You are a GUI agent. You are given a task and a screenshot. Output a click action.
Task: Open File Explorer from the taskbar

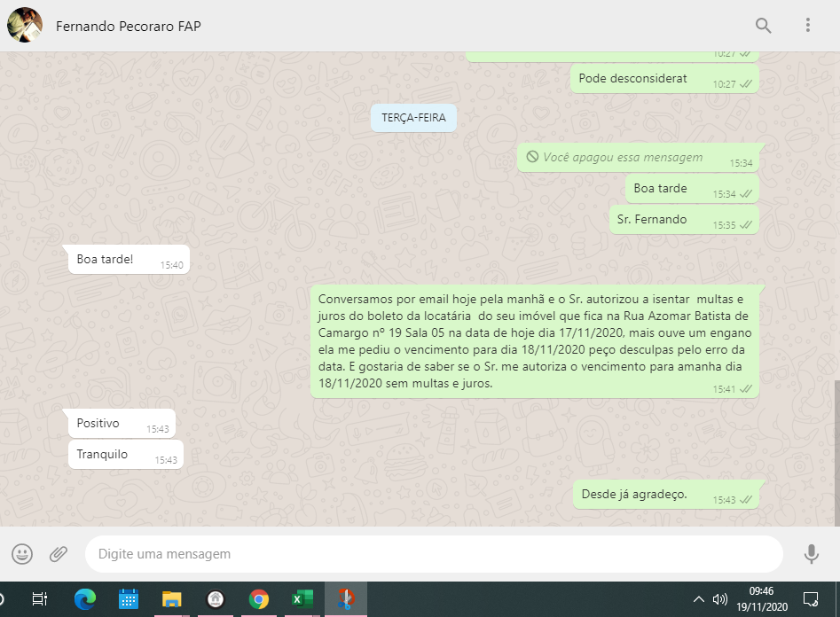[171, 599]
